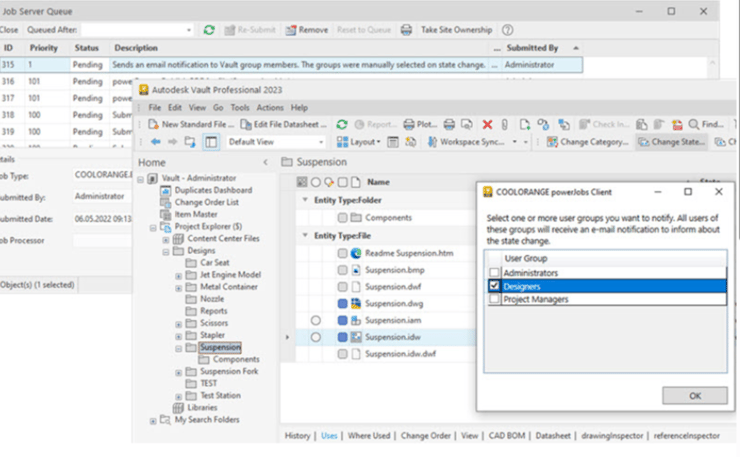The image size is (740, 457).
Task: Click New Standard File in Vault toolbar
Action: click(x=191, y=124)
